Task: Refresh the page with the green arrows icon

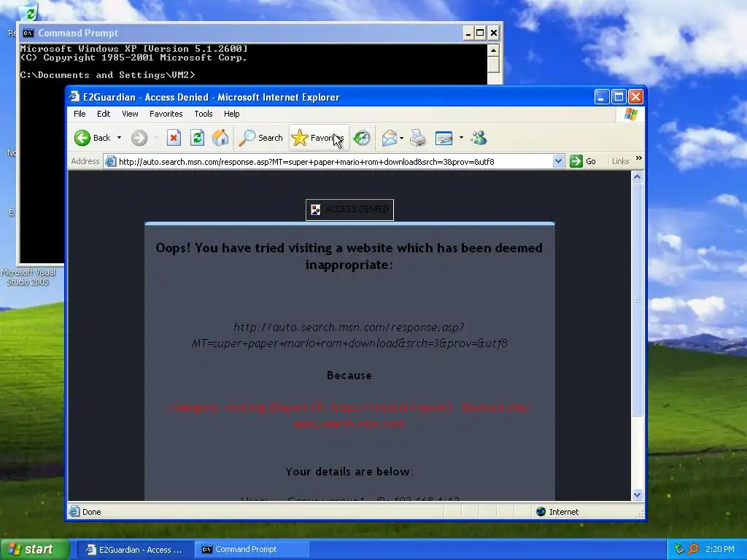Action: click(197, 138)
